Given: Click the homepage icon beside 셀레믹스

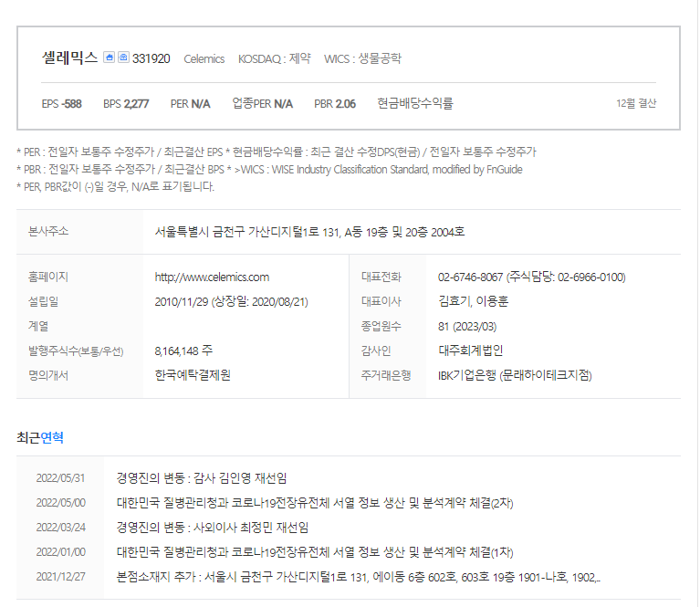Looking at the screenshot, I should [109, 58].
